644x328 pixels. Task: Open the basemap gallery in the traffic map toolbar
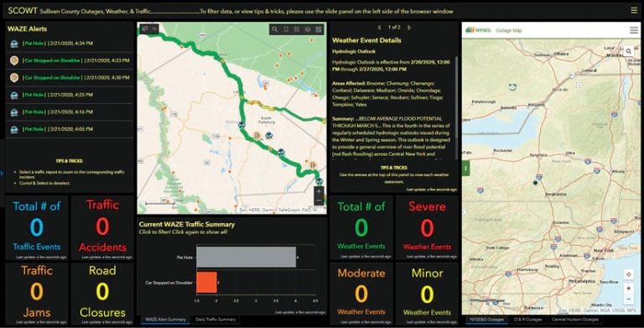tap(319, 29)
